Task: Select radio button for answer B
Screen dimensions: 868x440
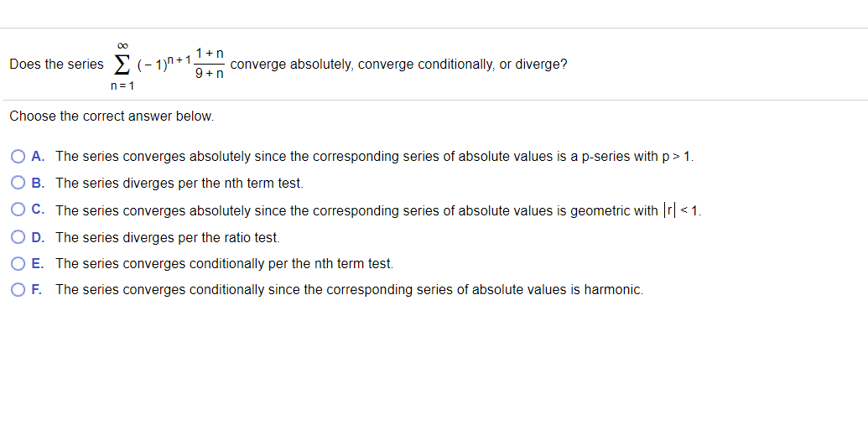Action: pos(18,183)
